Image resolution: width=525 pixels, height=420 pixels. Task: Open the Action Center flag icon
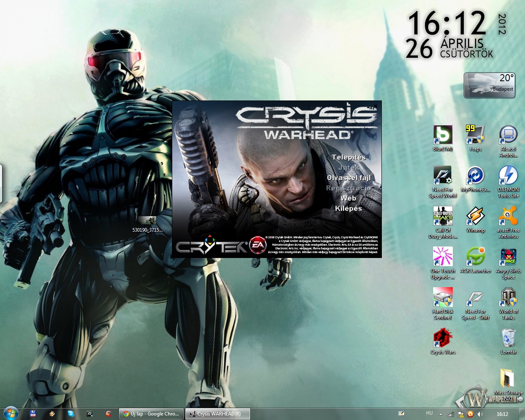461,414
